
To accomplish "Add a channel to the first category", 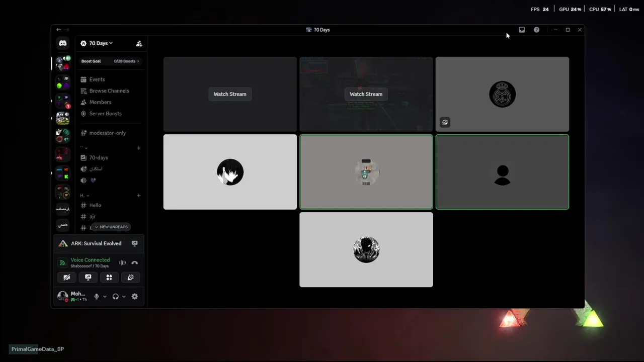I will (x=139, y=148).
